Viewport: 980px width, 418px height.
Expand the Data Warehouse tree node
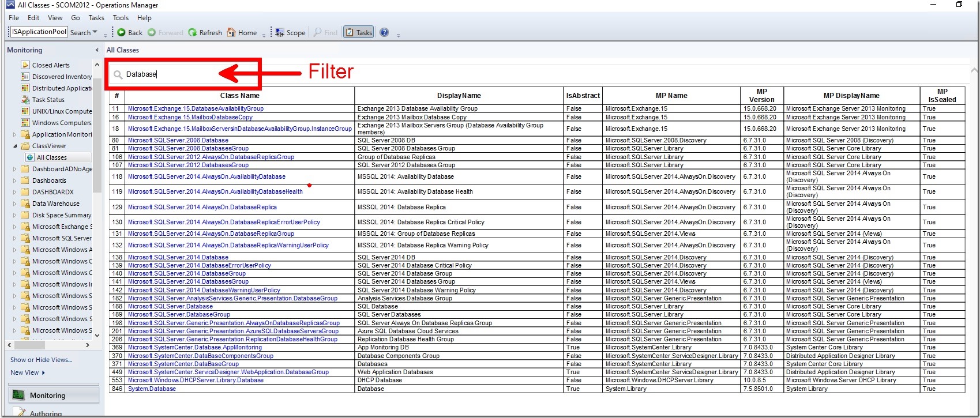pos(15,204)
